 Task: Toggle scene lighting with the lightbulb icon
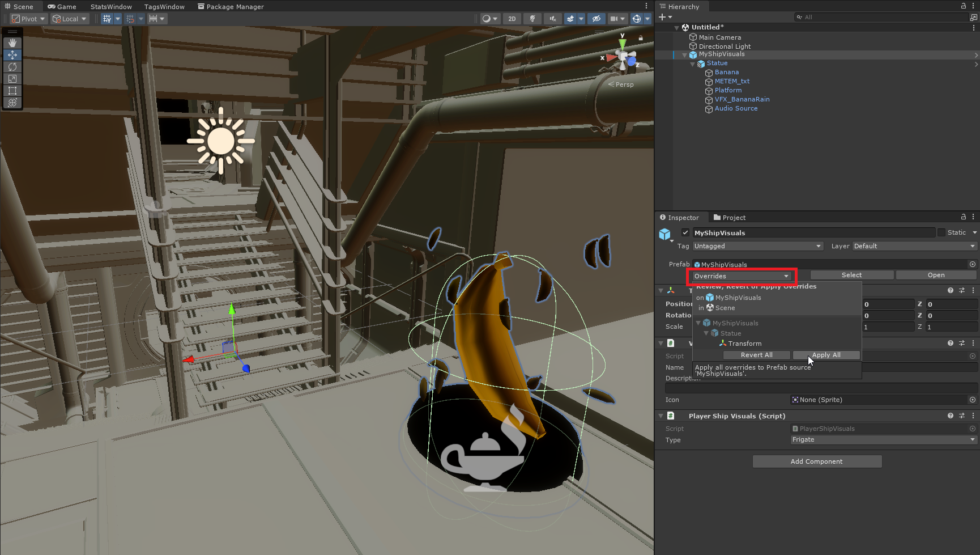point(532,19)
